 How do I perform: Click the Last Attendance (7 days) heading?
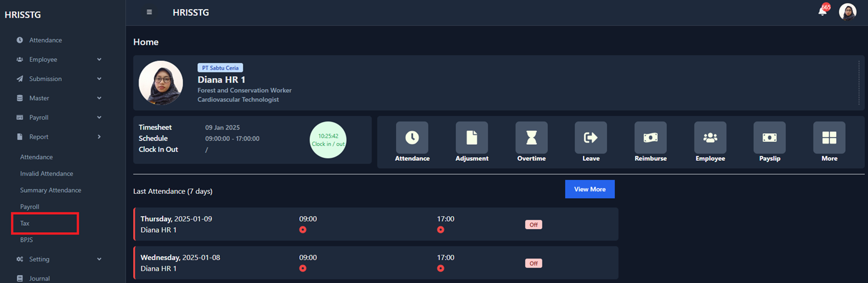(x=173, y=192)
